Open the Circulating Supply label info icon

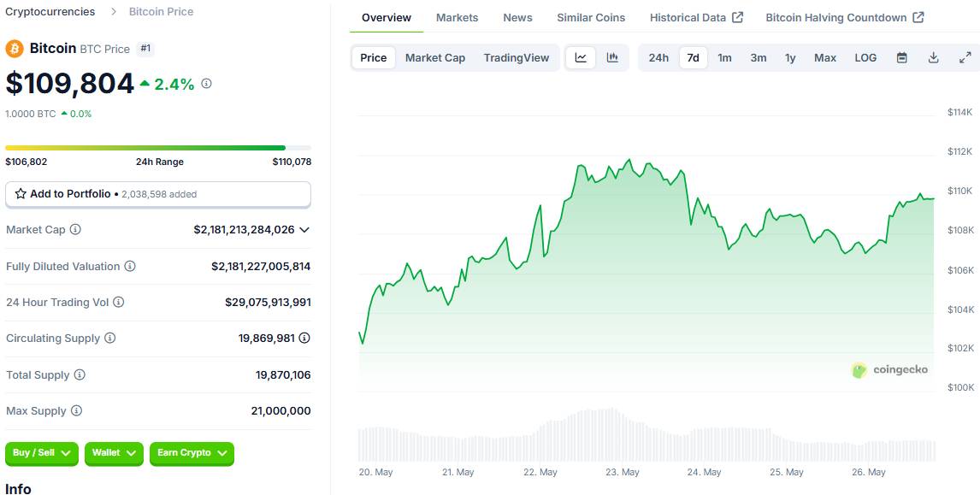coord(110,339)
